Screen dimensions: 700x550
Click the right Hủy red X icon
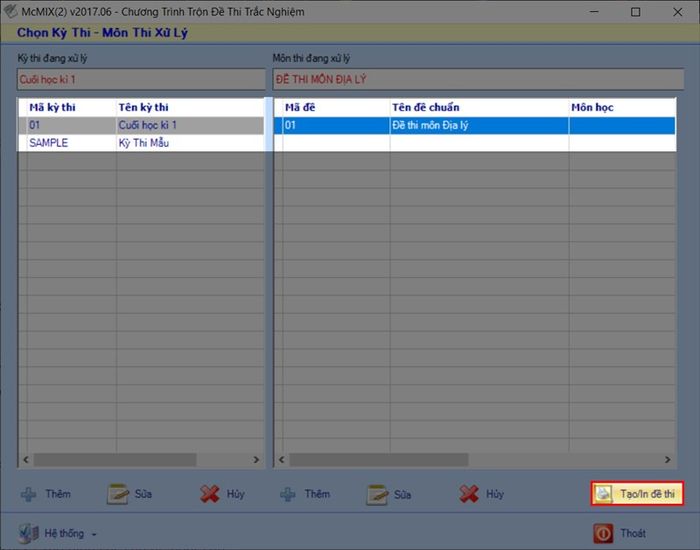[469, 494]
